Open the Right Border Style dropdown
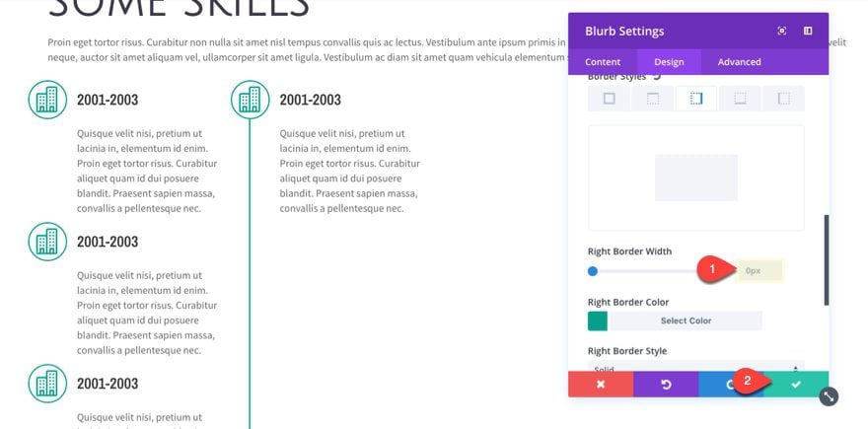868x429 pixels. tap(695, 367)
